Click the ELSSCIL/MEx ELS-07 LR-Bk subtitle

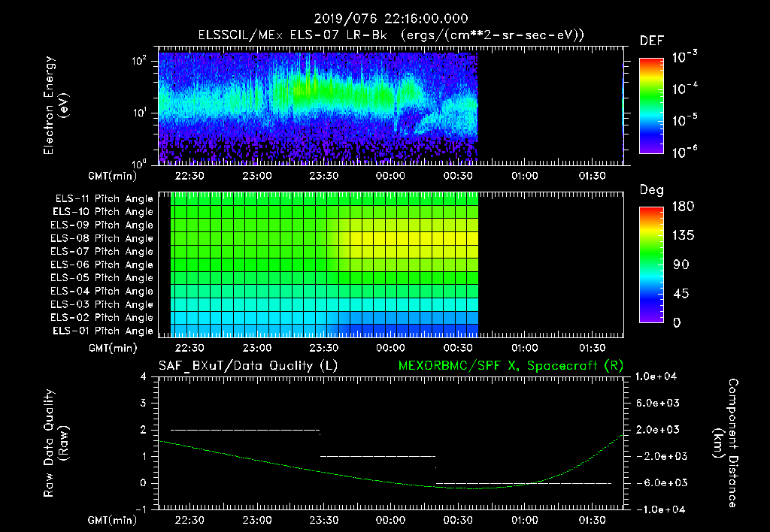tap(293, 35)
